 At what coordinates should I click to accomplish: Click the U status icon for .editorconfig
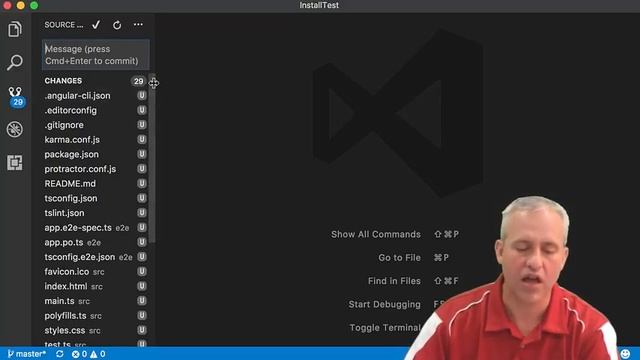click(x=142, y=110)
